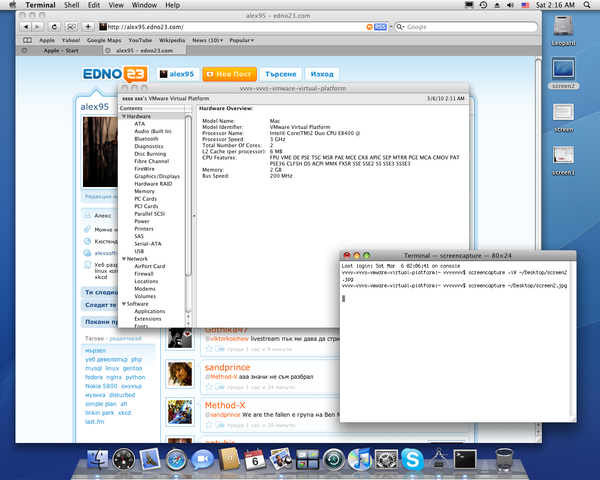This screenshot has height=480, width=600.
Task: Star the sandprince post
Action: pos(209,387)
